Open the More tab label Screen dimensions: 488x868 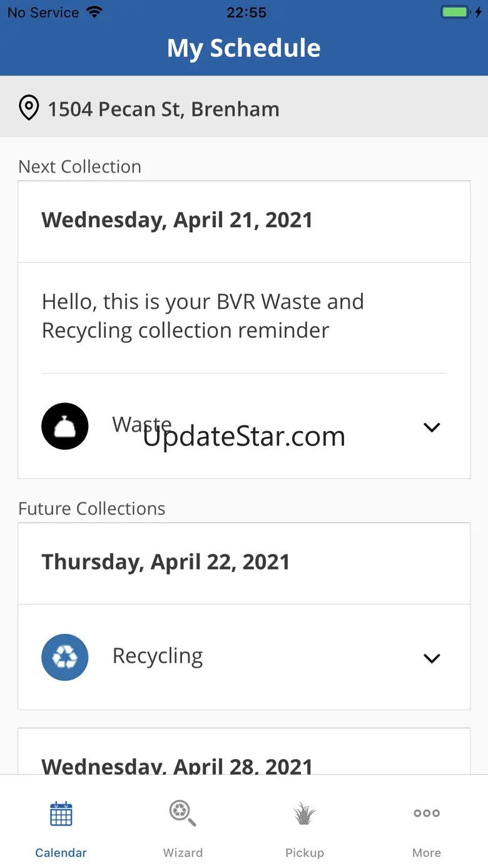(x=427, y=852)
